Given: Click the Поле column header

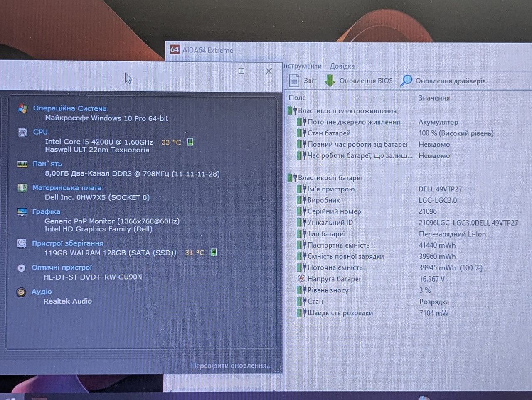Looking at the screenshot, I should click(297, 98).
